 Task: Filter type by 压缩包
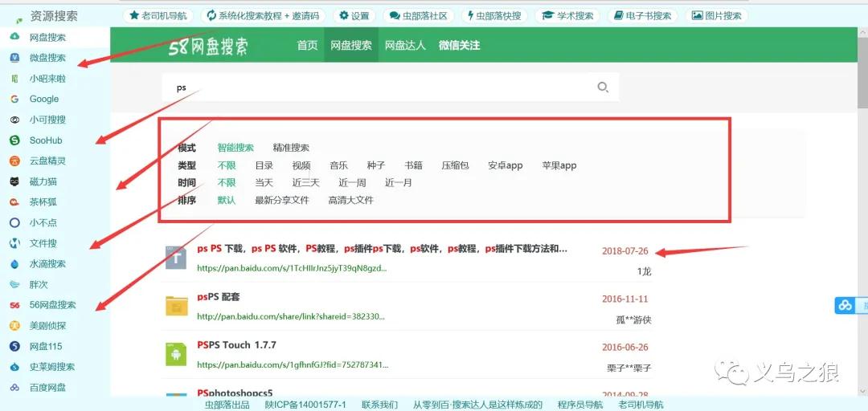pos(455,165)
